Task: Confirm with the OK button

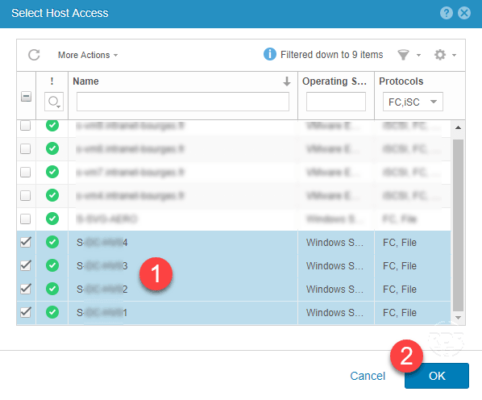Action: pyautogui.click(x=437, y=376)
